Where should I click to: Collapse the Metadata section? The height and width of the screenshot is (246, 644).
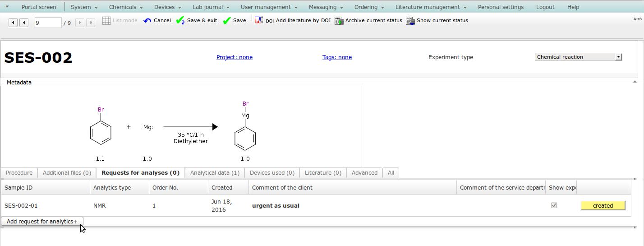tap(635, 82)
